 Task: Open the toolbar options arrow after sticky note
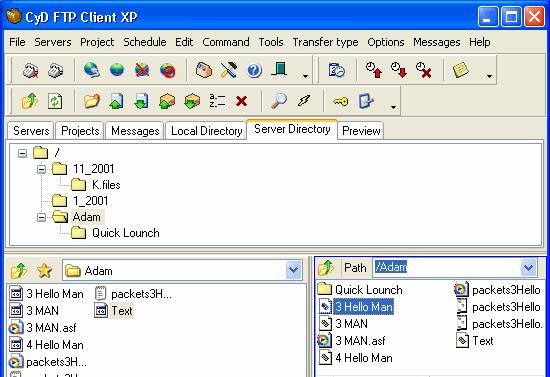click(489, 76)
